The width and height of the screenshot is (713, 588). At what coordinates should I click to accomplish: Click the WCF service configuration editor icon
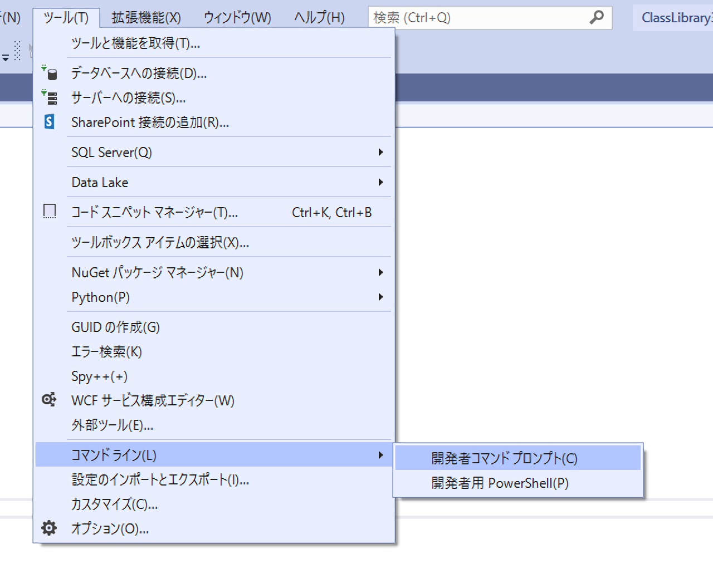tap(49, 400)
